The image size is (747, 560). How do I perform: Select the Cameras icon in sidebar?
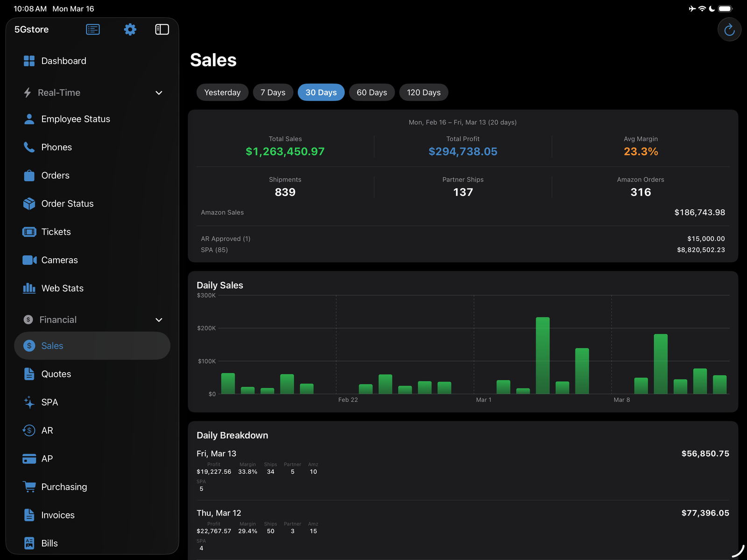coord(29,260)
